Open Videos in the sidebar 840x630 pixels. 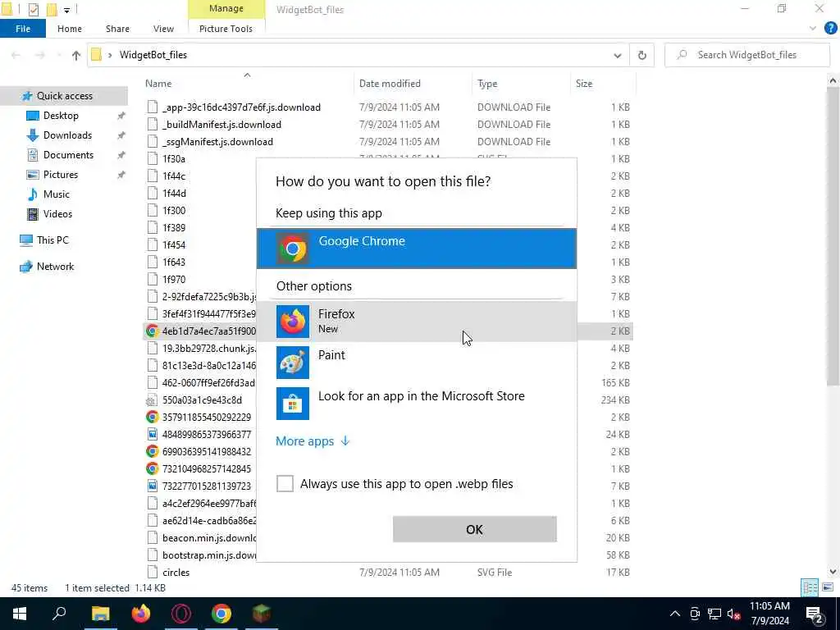57,214
